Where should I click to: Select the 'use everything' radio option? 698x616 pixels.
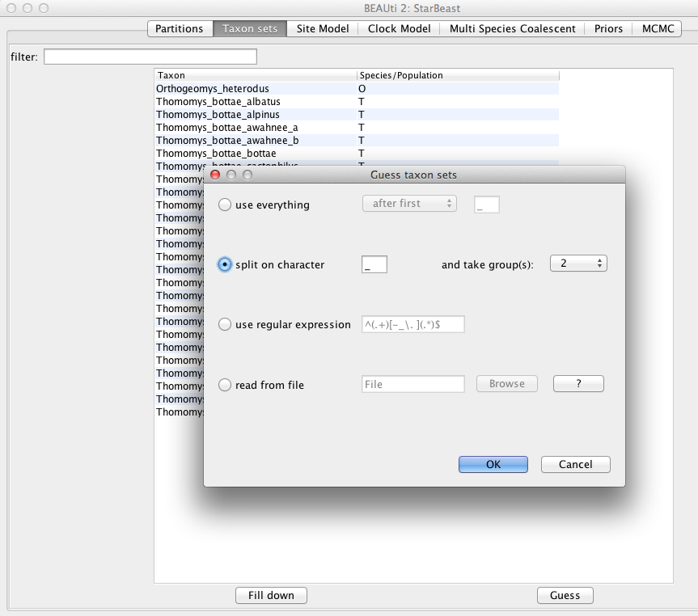[225, 205]
